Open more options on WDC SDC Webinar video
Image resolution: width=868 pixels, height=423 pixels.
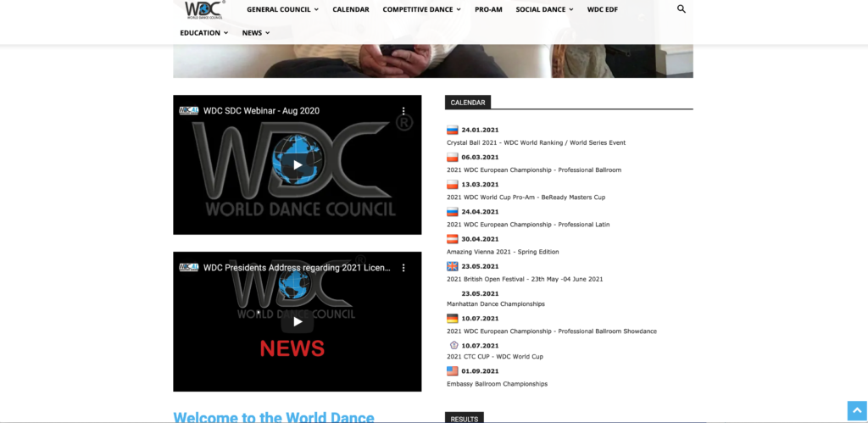coord(403,111)
